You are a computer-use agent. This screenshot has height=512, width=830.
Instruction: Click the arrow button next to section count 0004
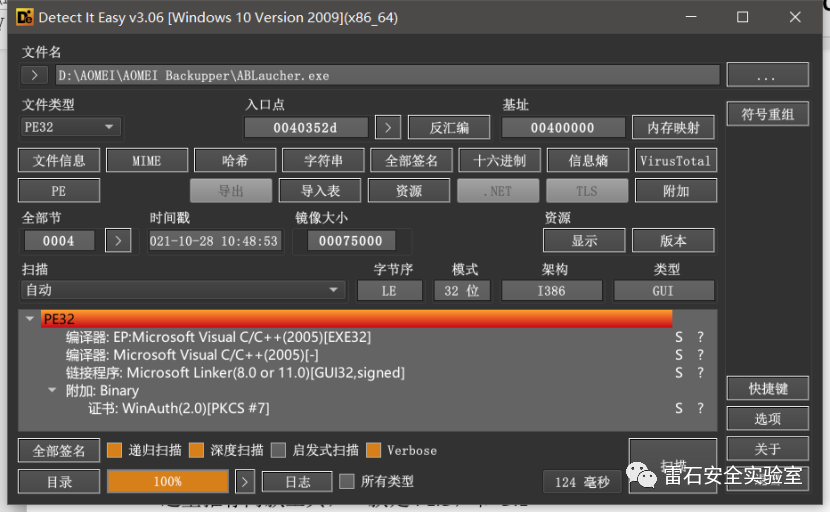coord(118,241)
